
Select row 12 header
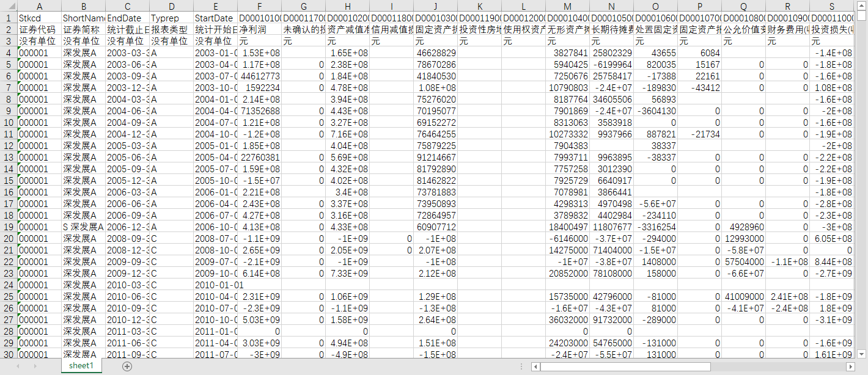[8, 145]
